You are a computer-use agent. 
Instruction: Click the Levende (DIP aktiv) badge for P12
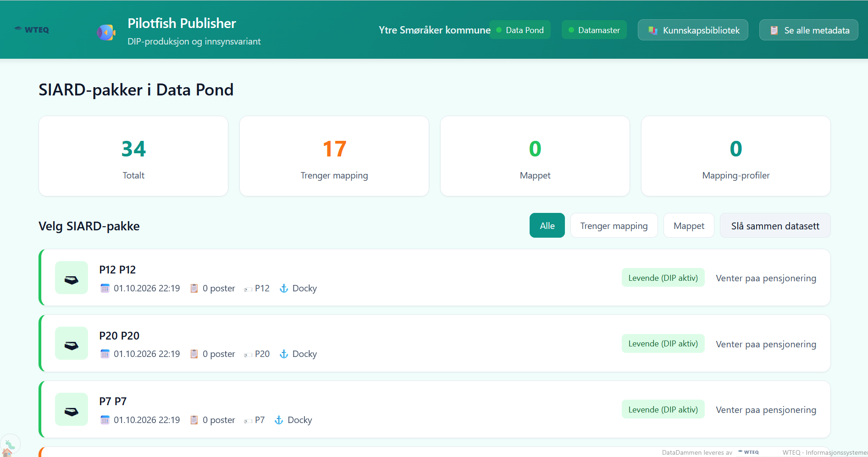point(663,278)
